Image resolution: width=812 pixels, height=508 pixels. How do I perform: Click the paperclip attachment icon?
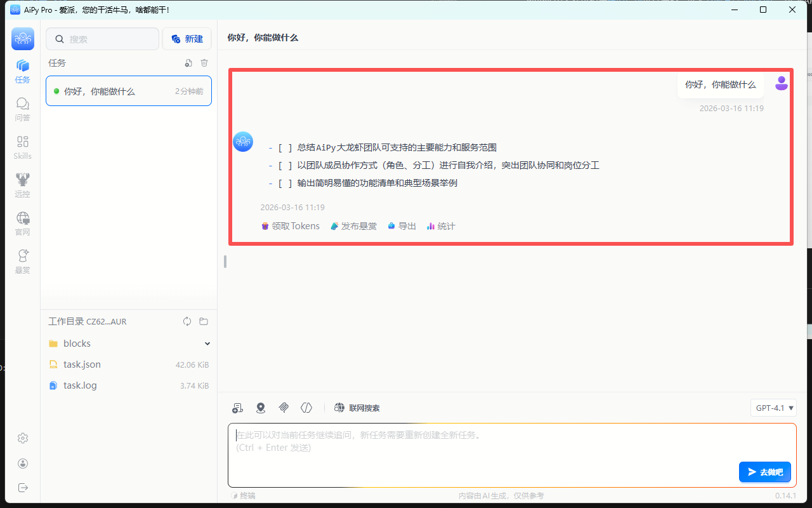click(x=284, y=408)
